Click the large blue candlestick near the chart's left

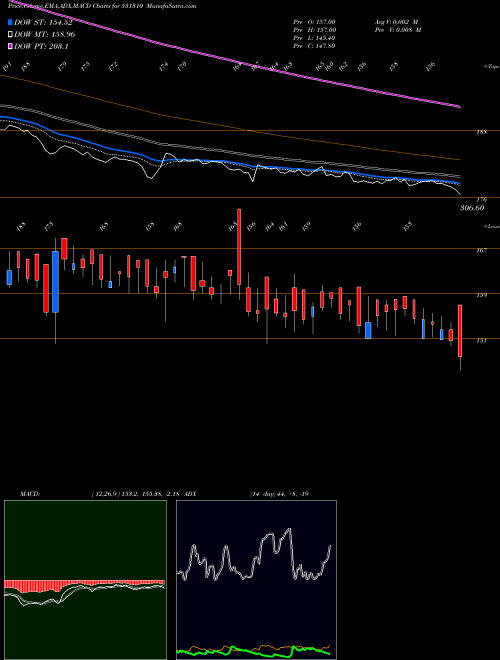click(55, 282)
